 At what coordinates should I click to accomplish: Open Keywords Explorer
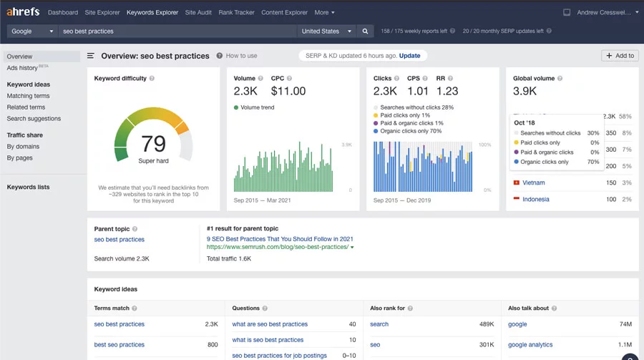[152, 12]
